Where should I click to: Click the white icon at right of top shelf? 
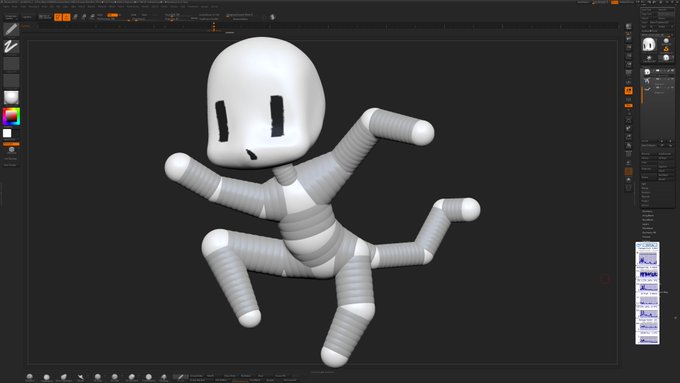[x=272, y=17]
